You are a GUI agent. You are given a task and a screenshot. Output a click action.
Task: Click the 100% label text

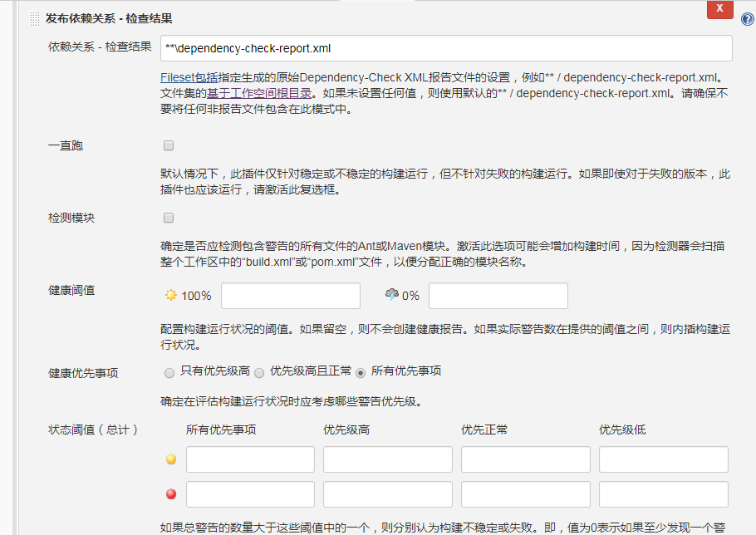tap(196, 296)
